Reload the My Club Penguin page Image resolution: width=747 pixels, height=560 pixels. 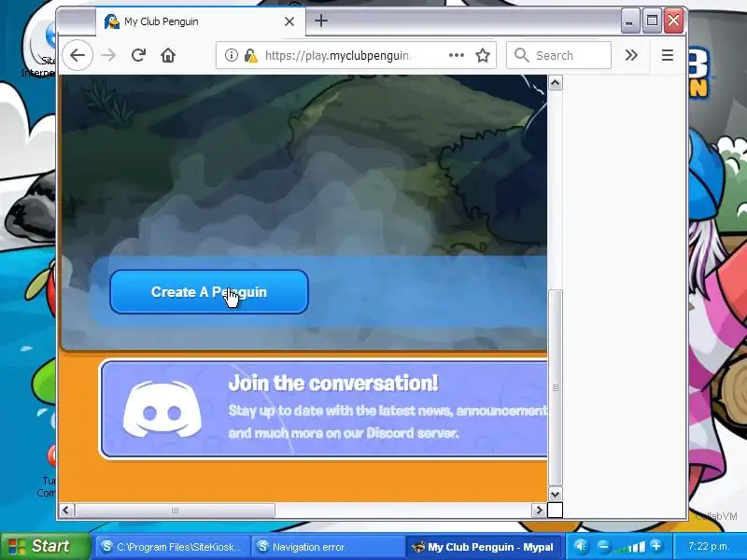tap(138, 55)
